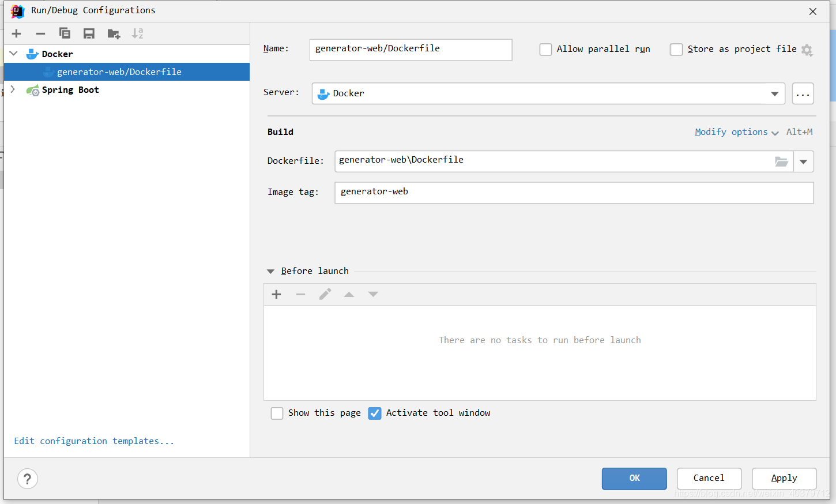Click the IntelliJ logo in the title bar
836x504 pixels.
pyautogui.click(x=17, y=11)
